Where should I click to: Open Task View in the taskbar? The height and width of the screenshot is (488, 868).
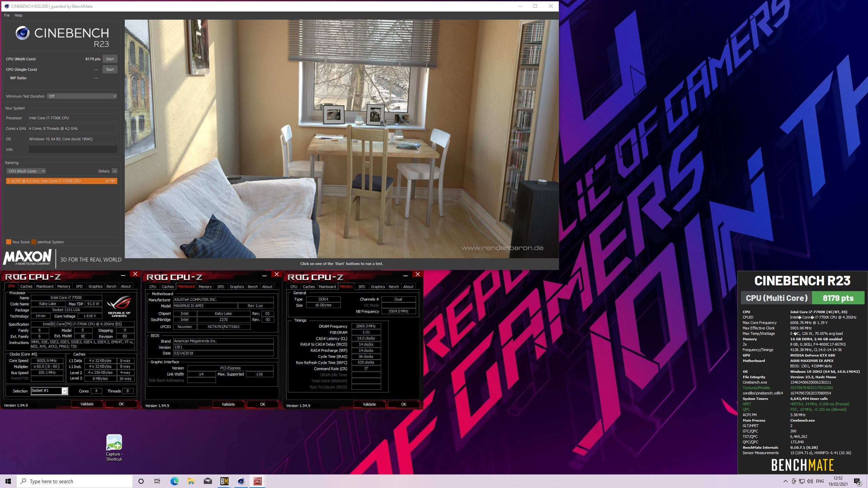(157, 481)
